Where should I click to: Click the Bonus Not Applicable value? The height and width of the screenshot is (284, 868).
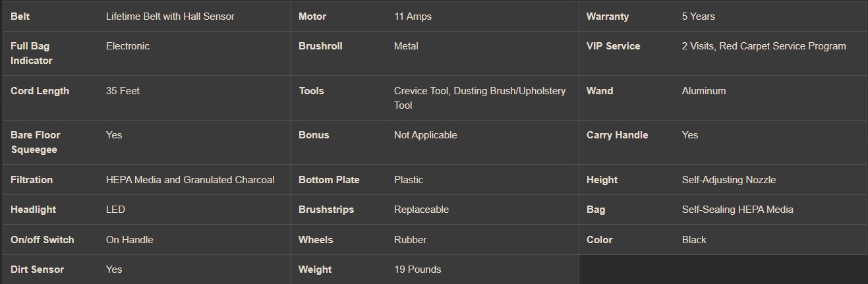point(425,135)
